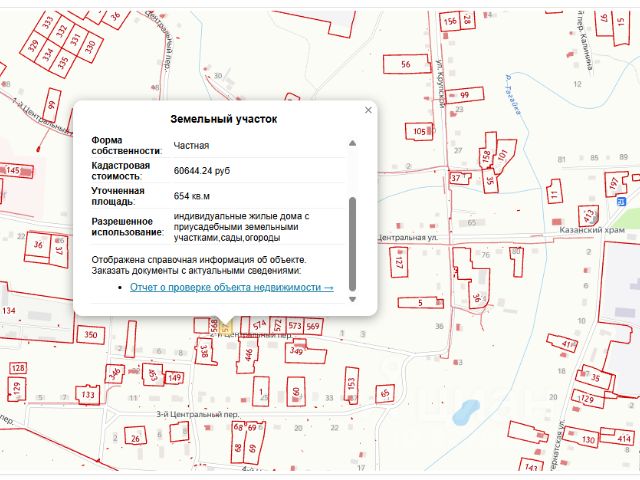Click the blue pond on the map
640x480 pixels.
tap(465, 412)
